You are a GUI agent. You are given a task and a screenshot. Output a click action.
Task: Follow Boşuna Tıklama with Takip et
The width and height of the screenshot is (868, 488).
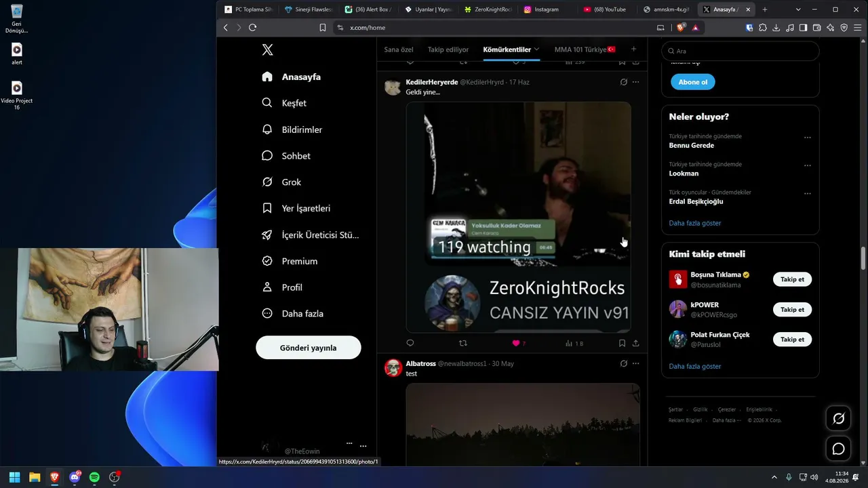792,279
